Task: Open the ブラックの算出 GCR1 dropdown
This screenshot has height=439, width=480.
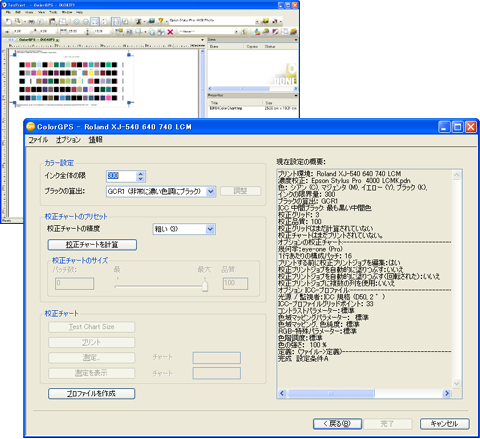Action: 210,191
